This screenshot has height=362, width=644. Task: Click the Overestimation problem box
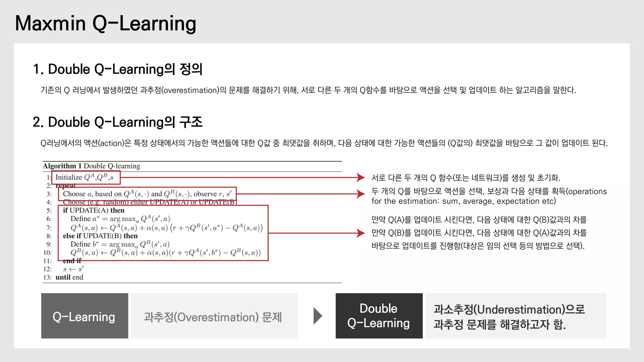[214, 316]
